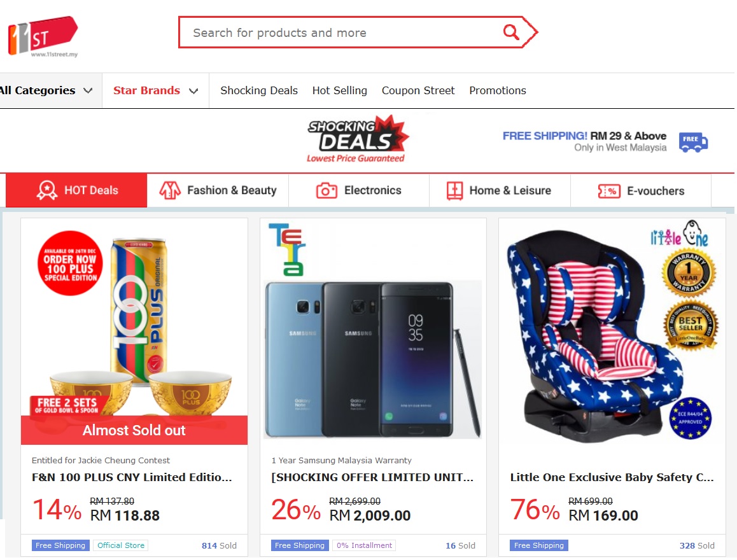Click the free shipping truck icon
This screenshot has width=737, height=560.
click(x=693, y=142)
